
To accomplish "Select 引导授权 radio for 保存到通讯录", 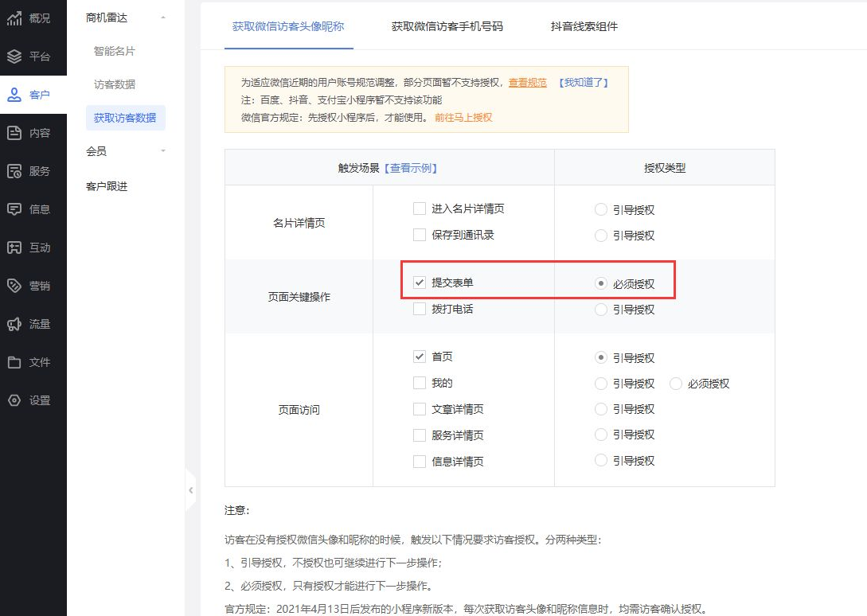I will [x=601, y=236].
